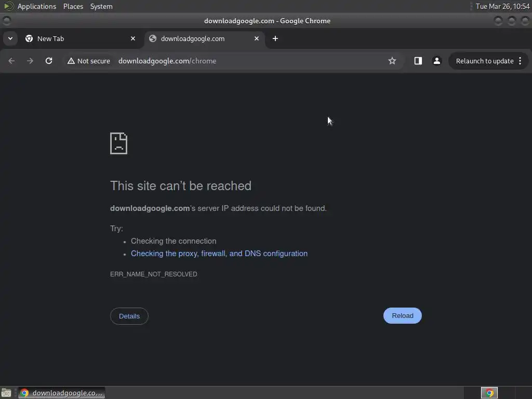Bookmark this page with the star icon
The image size is (532, 399).
click(x=392, y=61)
